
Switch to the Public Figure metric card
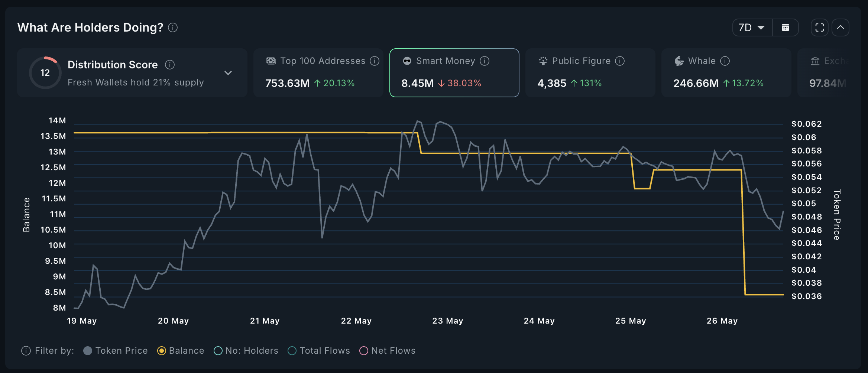(x=590, y=73)
